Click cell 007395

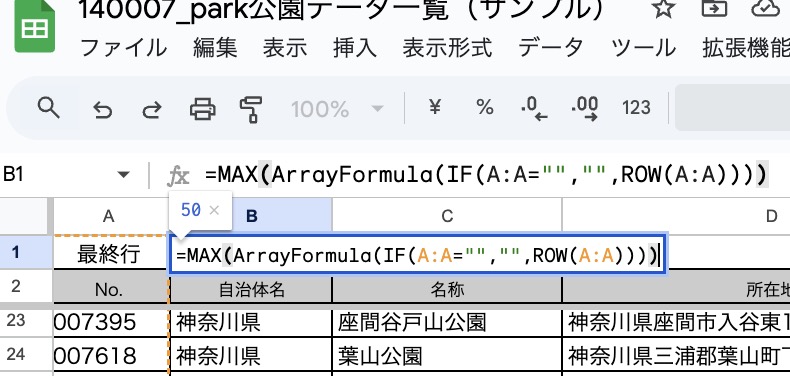[110, 323]
